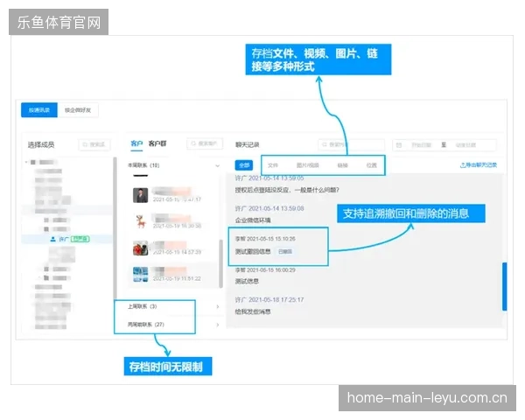Focus the chat content search field
Screen dimensions: 525x420
[351, 144]
